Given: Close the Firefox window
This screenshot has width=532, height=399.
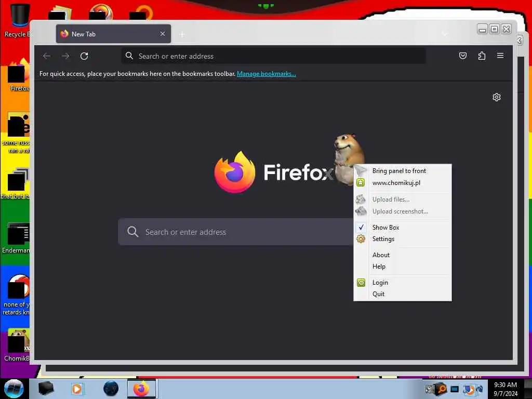Looking at the screenshot, I should (x=507, y=30).
